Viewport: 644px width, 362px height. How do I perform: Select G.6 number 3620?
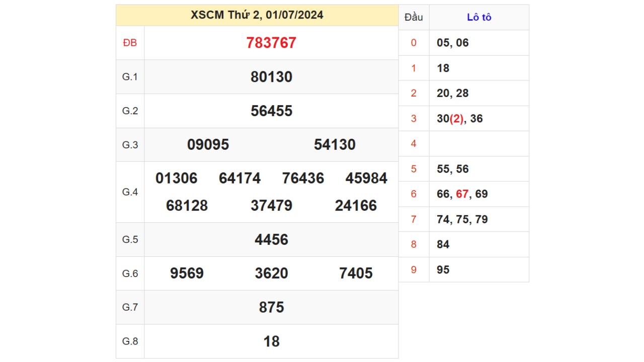point(271,274)
